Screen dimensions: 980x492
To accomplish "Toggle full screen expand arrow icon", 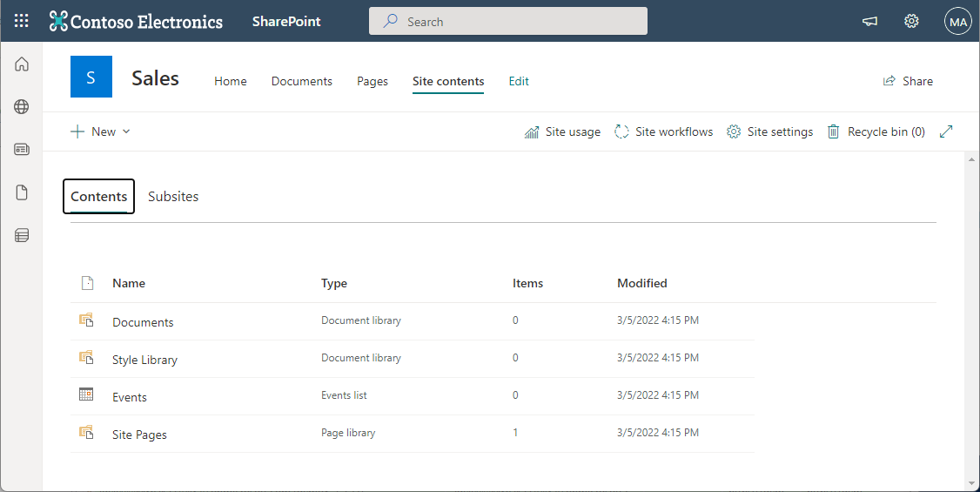I will pos(946,131).
